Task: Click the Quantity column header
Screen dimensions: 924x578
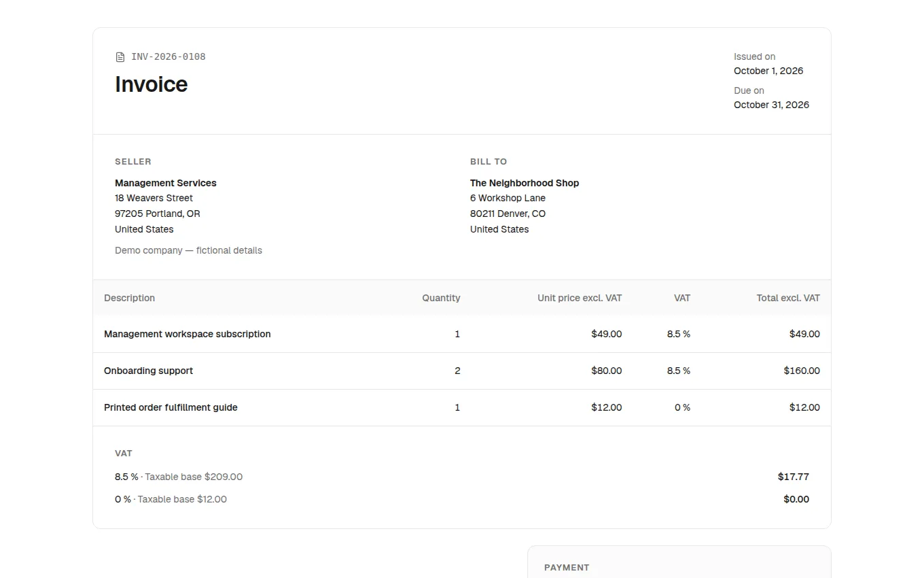Action: tap(441, 298)
